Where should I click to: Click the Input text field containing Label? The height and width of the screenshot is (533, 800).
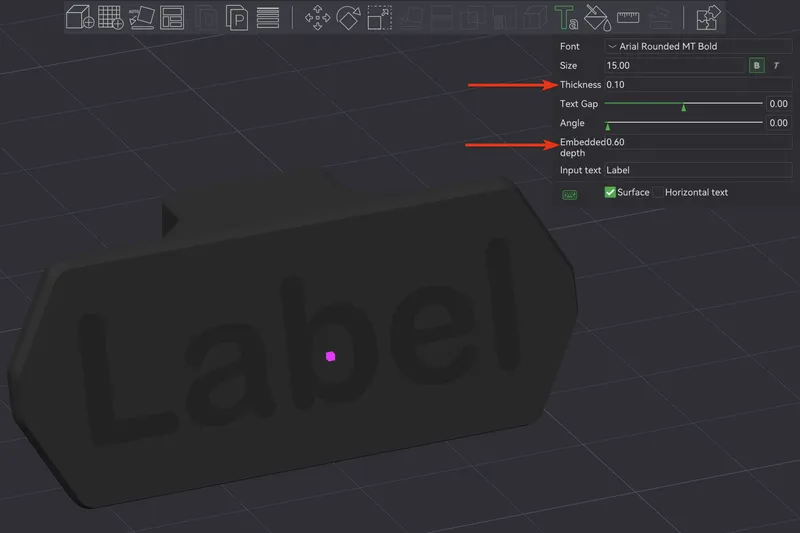pos(698,170)
